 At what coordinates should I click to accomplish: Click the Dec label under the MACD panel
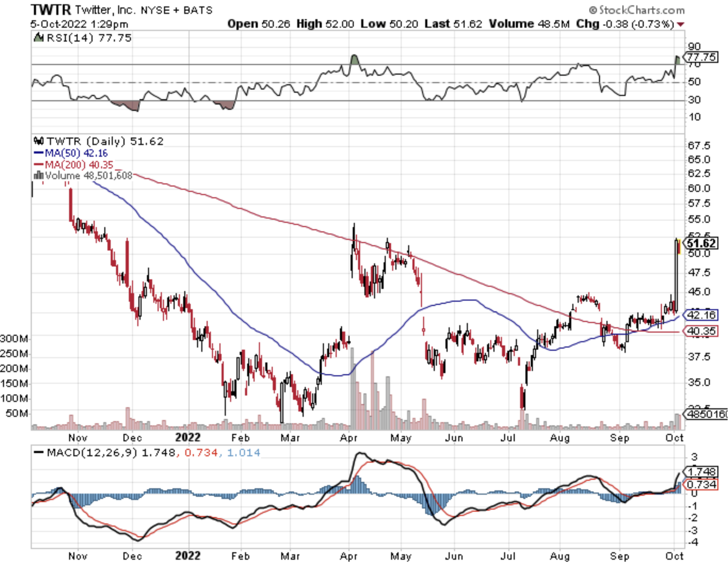click(132, 556)
